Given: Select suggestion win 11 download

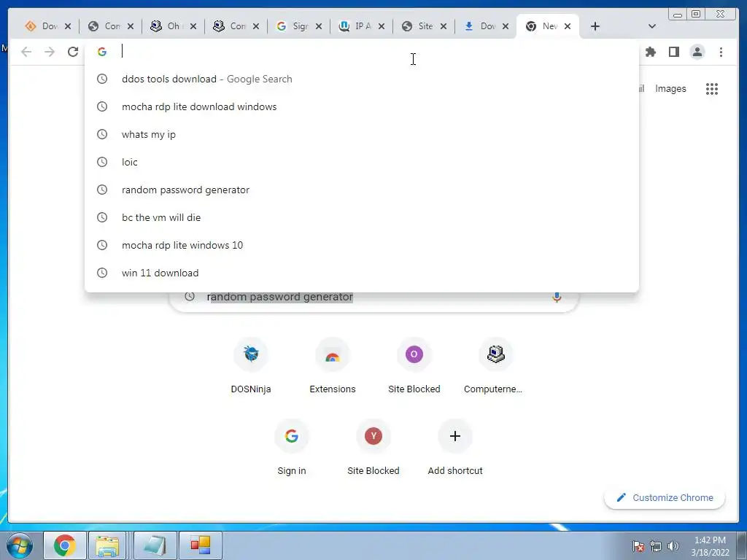Looking at the screenshot, I should coord(362,273).
